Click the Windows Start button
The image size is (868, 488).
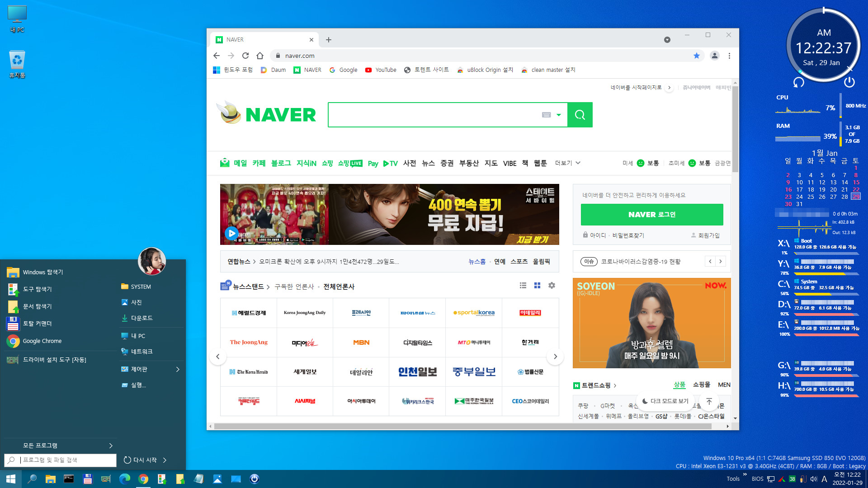click(x=11, y=479)
